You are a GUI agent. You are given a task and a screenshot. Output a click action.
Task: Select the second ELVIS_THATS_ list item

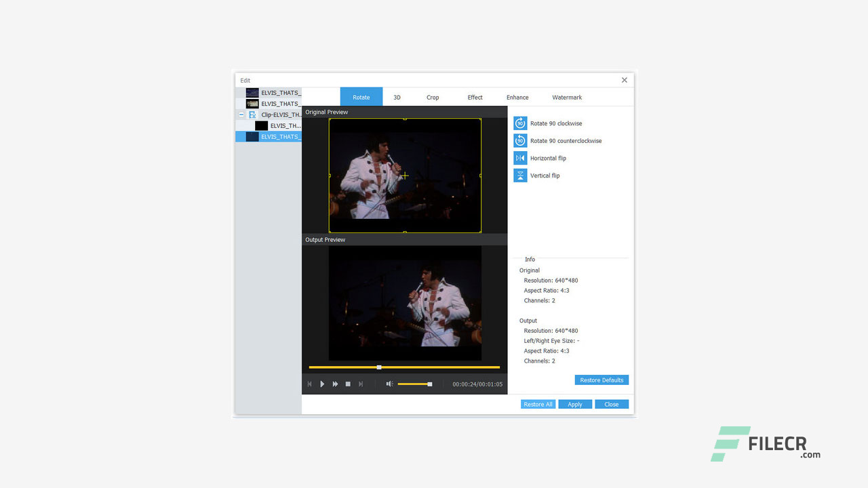269,104
